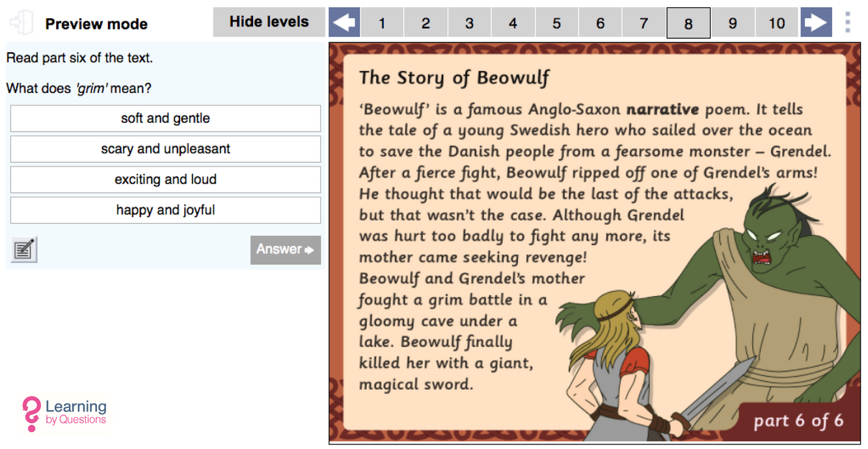
Task: Go to next question with right arrow
Action: tap(816, 23)
